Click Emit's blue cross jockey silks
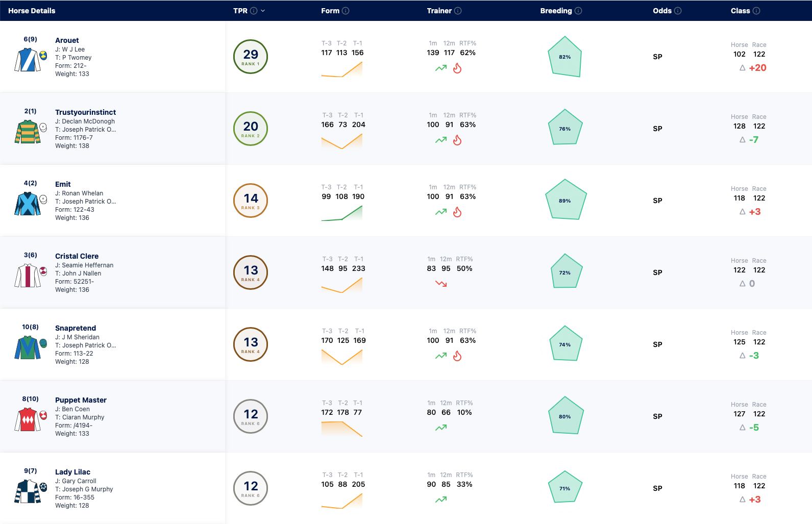This screenshot has height=524, width=812. (x=28, y=204)
